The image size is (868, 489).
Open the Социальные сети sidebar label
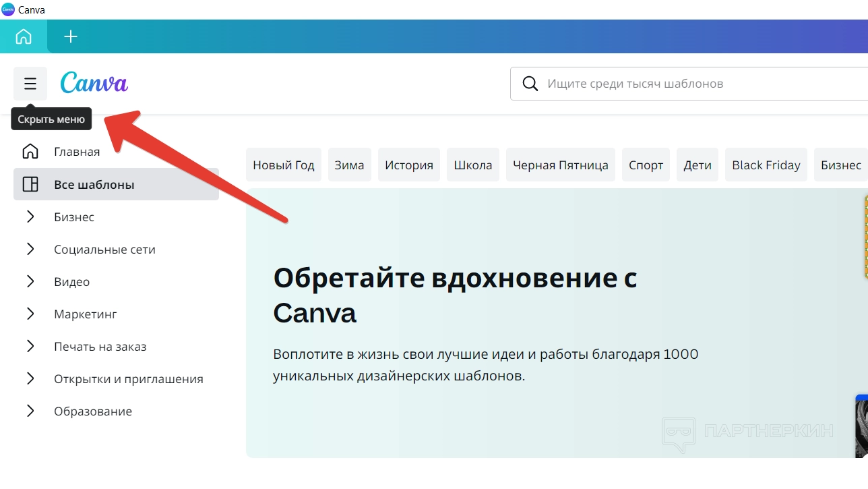click(x=104, y=250)
